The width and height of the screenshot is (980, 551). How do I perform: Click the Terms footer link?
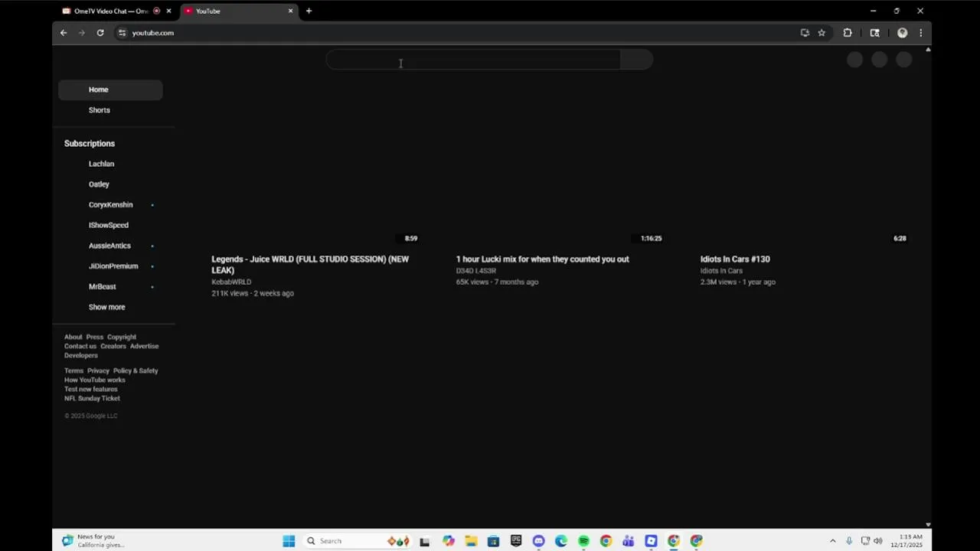point(73,370)
